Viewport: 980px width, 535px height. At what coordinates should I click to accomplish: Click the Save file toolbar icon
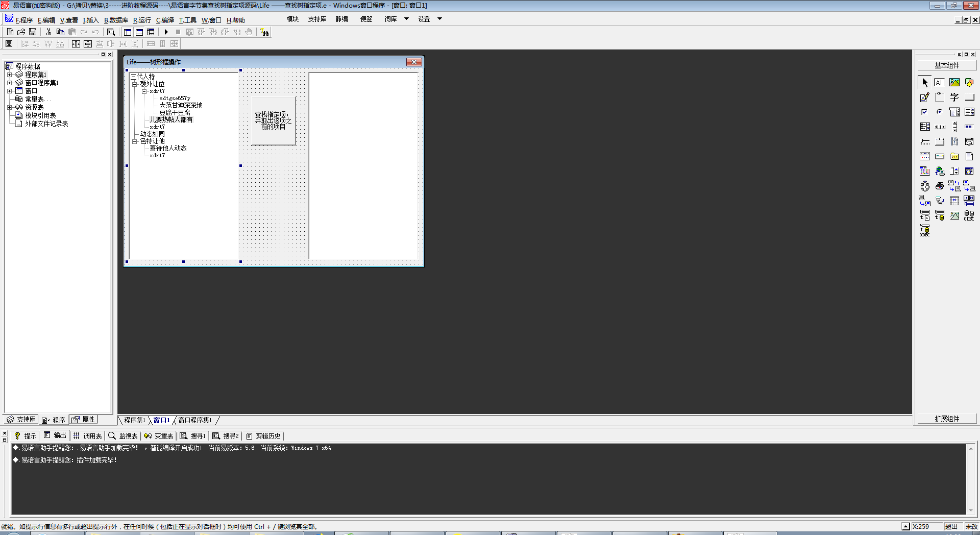click(x=33, y=32)
